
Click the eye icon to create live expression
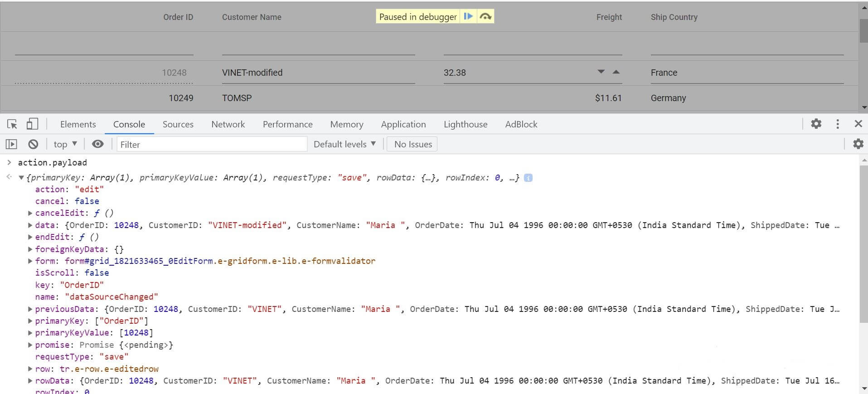click(x=97, y=144)
